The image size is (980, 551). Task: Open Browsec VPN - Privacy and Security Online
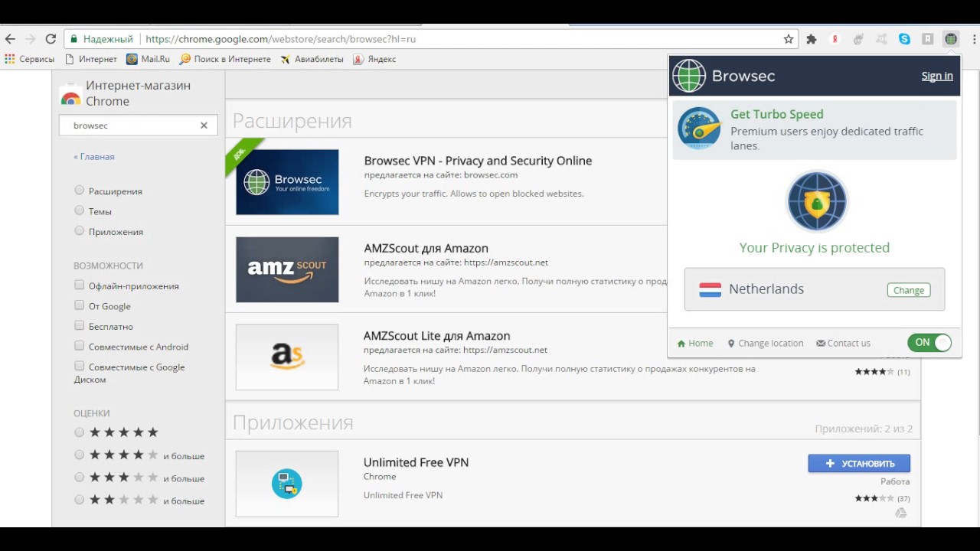pos(478,161)
